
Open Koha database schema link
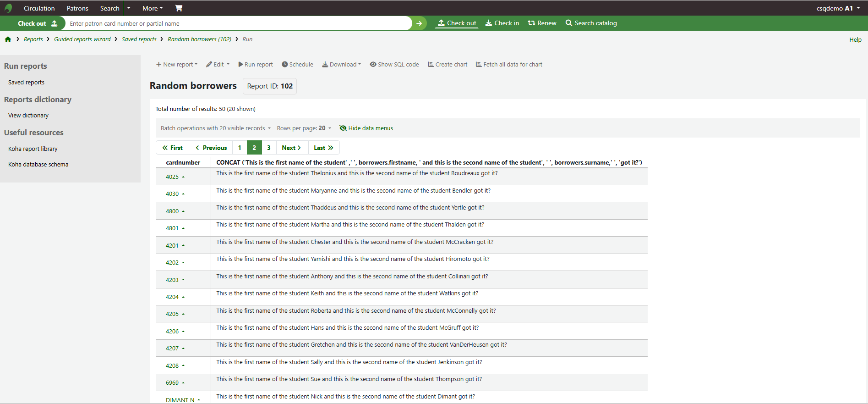point(38,165)
